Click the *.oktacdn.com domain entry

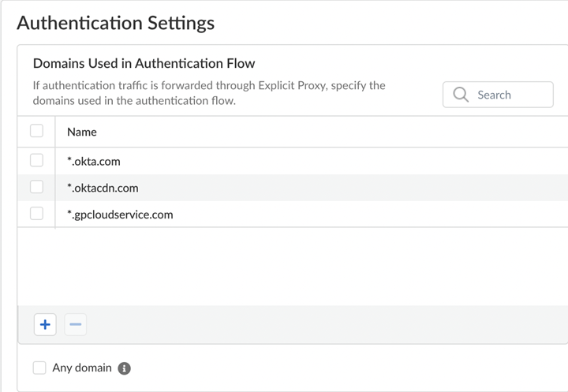click(103, 188)
